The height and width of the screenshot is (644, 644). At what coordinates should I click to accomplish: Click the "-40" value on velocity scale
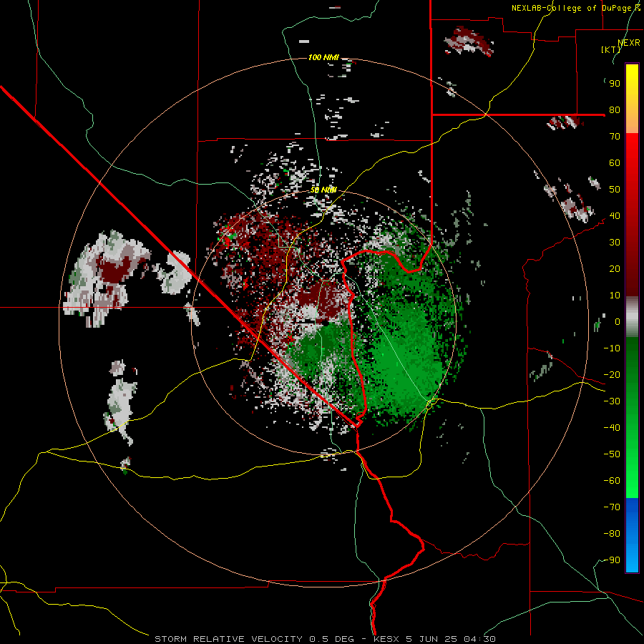click(612, 428)
